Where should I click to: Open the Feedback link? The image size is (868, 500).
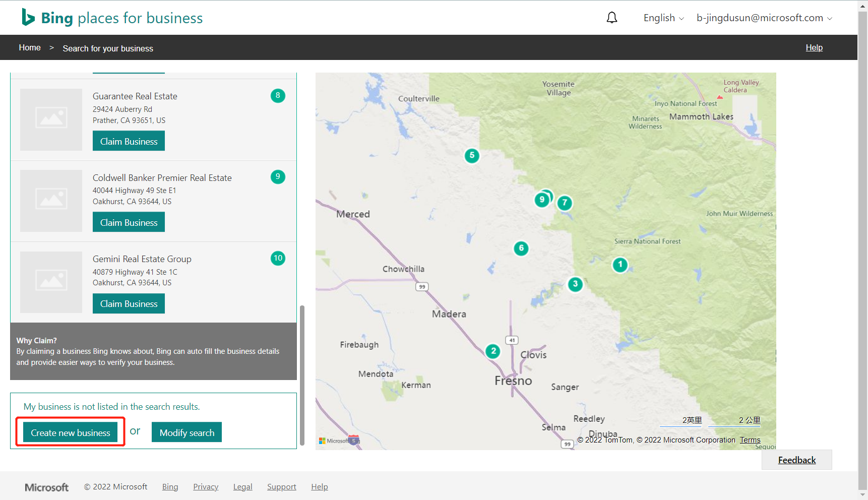point(796,460)
